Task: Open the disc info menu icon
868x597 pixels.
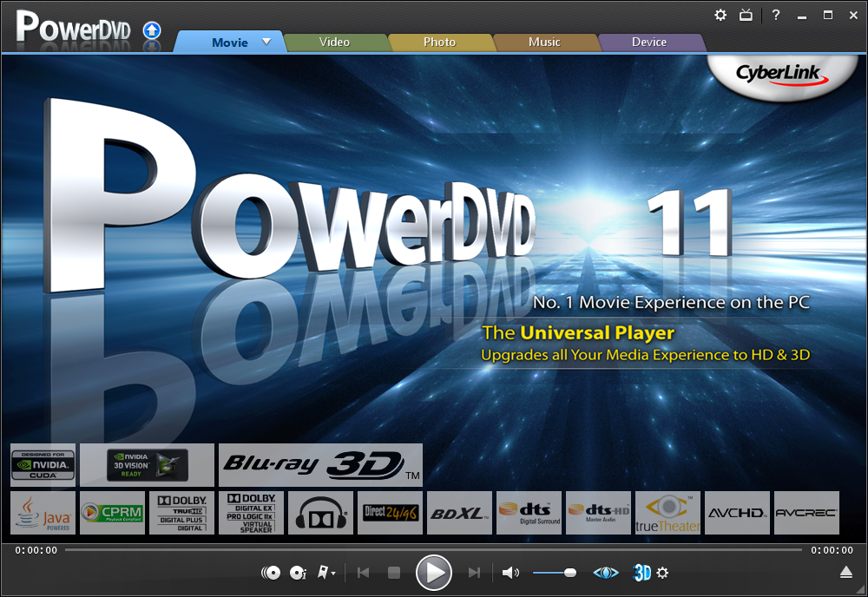Action: click(298, 573)
